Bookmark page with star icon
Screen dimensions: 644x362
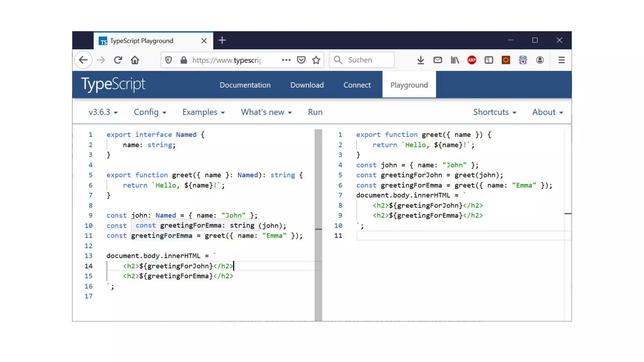(316, 60)
